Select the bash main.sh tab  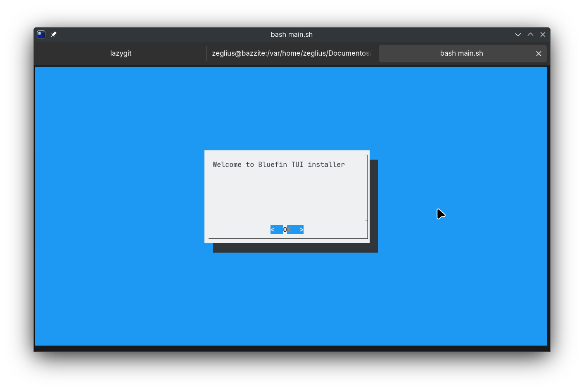pos(463,54)
